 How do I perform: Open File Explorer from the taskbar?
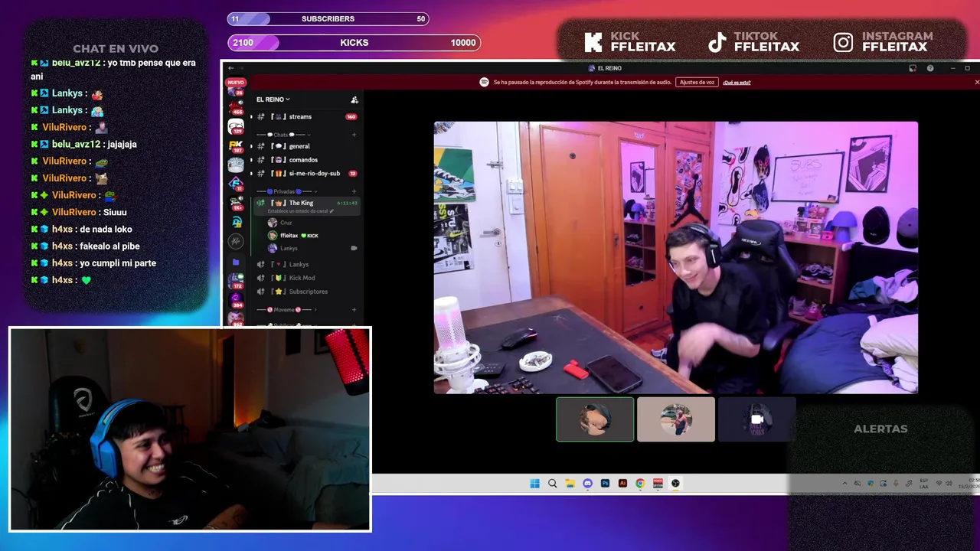(x=570, y=484)
